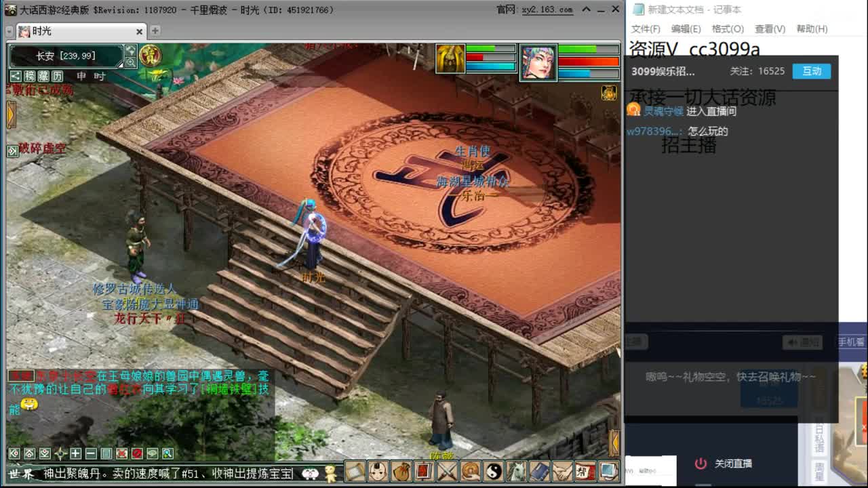Viewport: 868px width, 488px height.
Task: Open the inventory bag icon
Action: point(401,471)
